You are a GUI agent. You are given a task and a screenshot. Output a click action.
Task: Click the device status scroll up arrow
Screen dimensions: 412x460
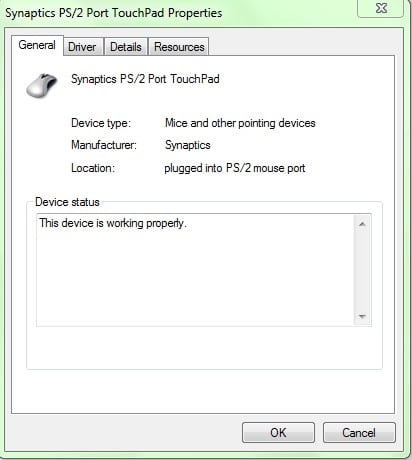click(x=362, y=224)
